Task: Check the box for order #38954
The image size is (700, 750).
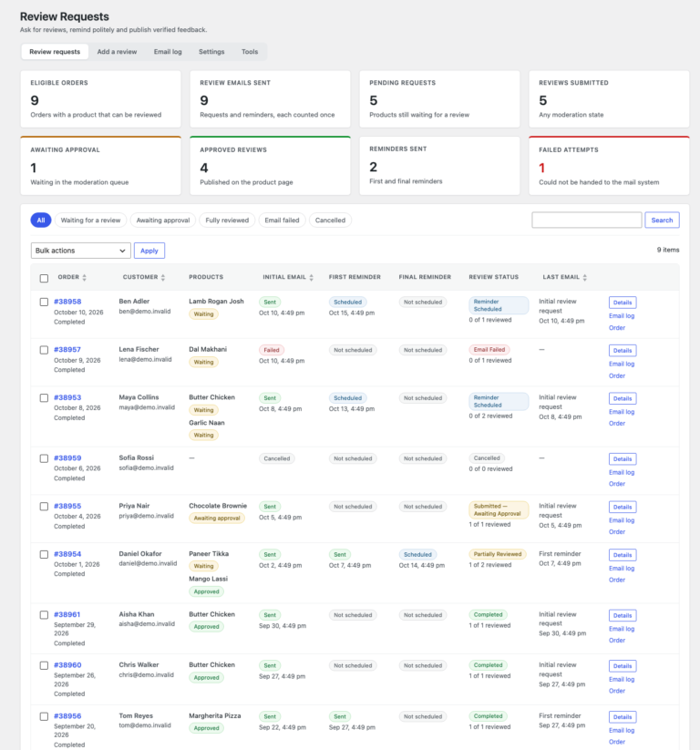Action: [x=44, y=554]
